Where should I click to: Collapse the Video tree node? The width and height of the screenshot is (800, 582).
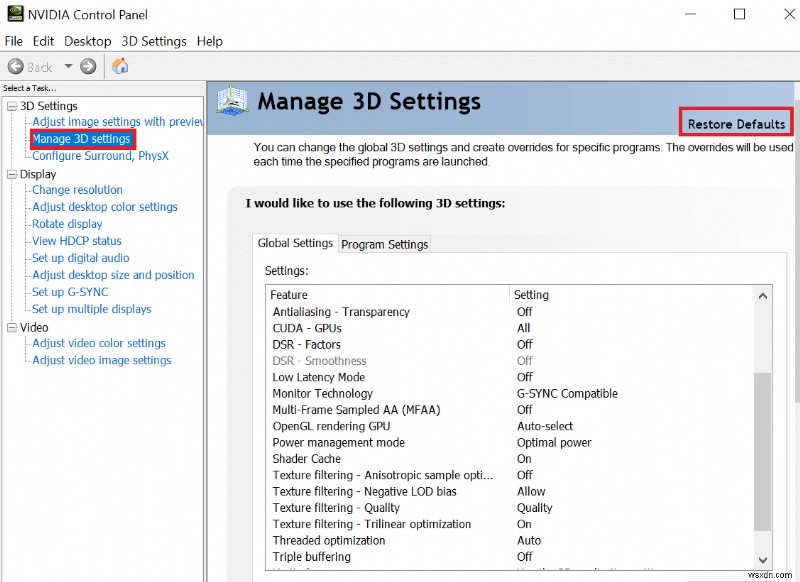(x=12, y=327)
